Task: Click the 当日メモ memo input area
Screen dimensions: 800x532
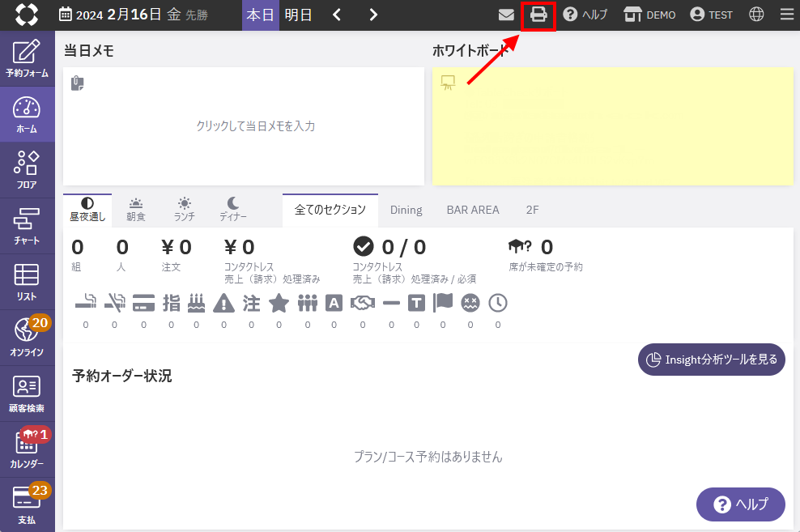Action: point(244,126)
